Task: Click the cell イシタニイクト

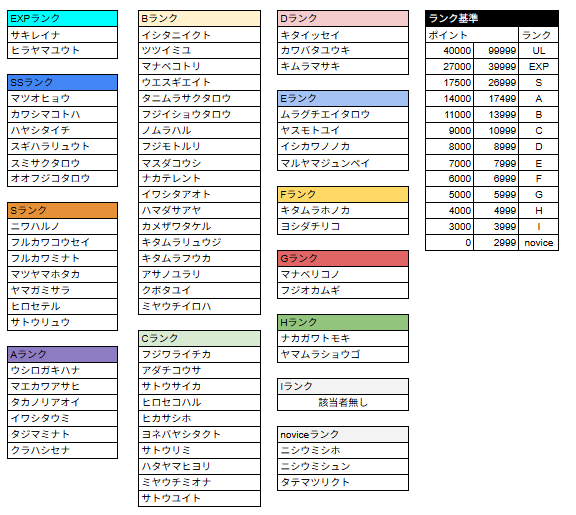Action: tap(199, 35)
